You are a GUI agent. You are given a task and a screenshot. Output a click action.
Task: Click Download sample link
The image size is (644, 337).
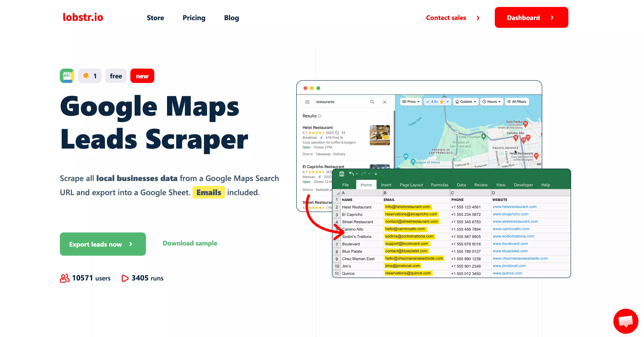point(190,243)
